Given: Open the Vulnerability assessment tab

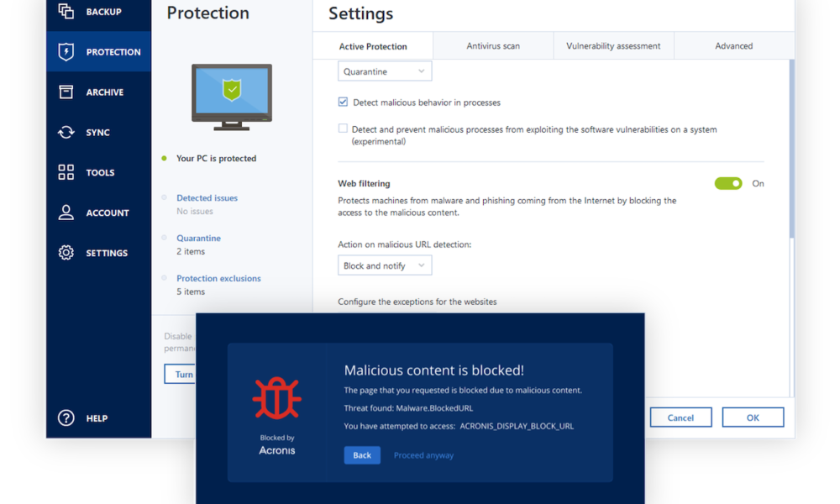Looking at the screenshot, I should point(613,46).
